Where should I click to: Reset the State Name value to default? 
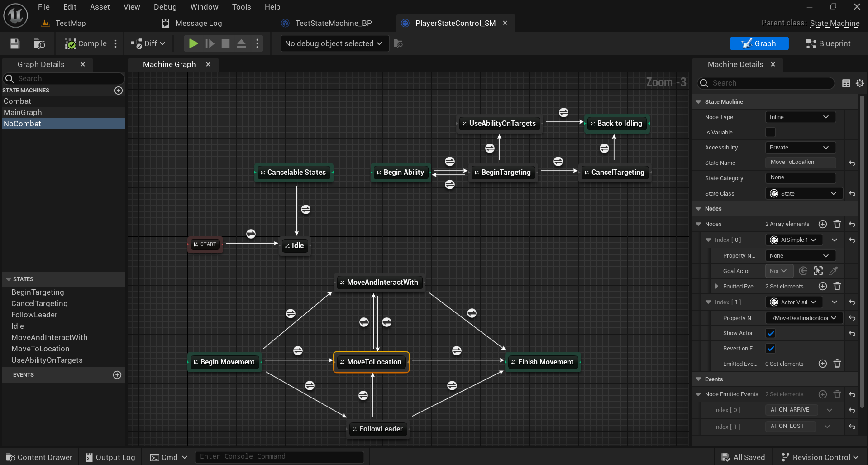852,163
